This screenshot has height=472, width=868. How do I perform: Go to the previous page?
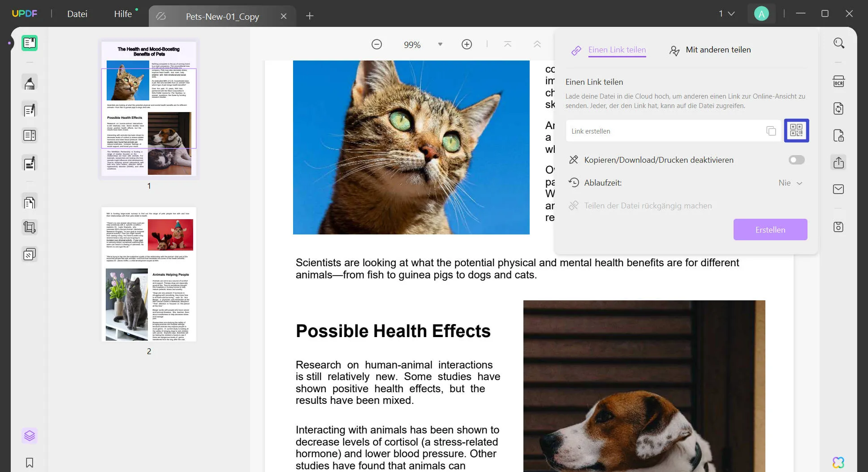click(537, 44)
